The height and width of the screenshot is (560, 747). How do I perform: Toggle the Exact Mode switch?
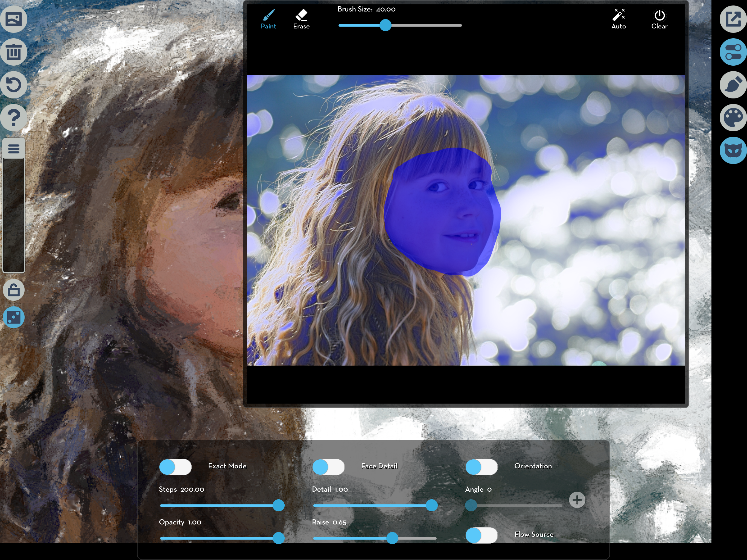click(175, 467)
